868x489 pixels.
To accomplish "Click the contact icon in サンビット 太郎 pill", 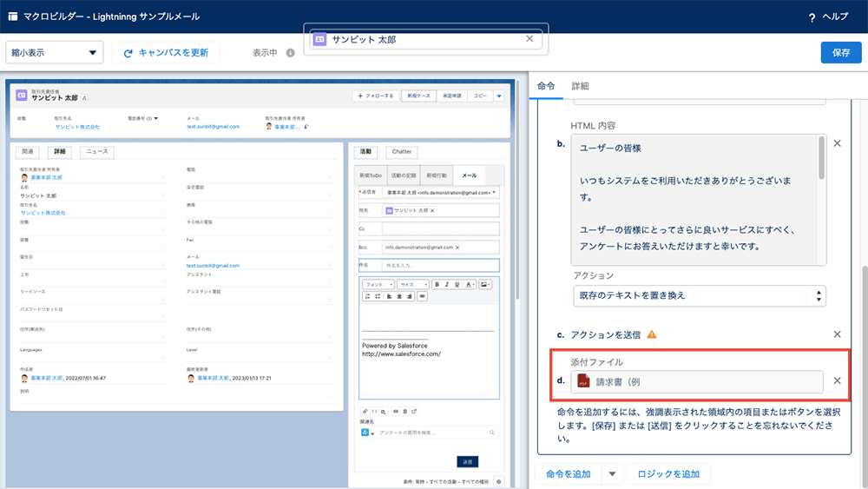I will click(320, 39).
